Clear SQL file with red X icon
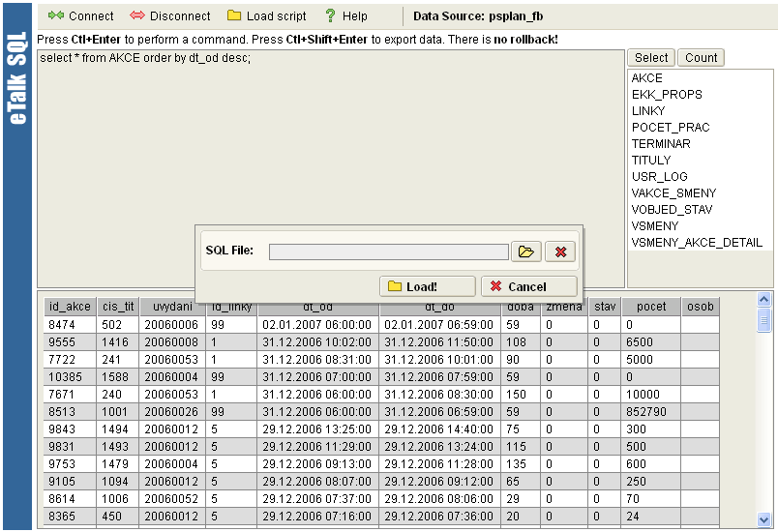Image resolution: width=778 pixels, height=532 pixels. [560, 251]
